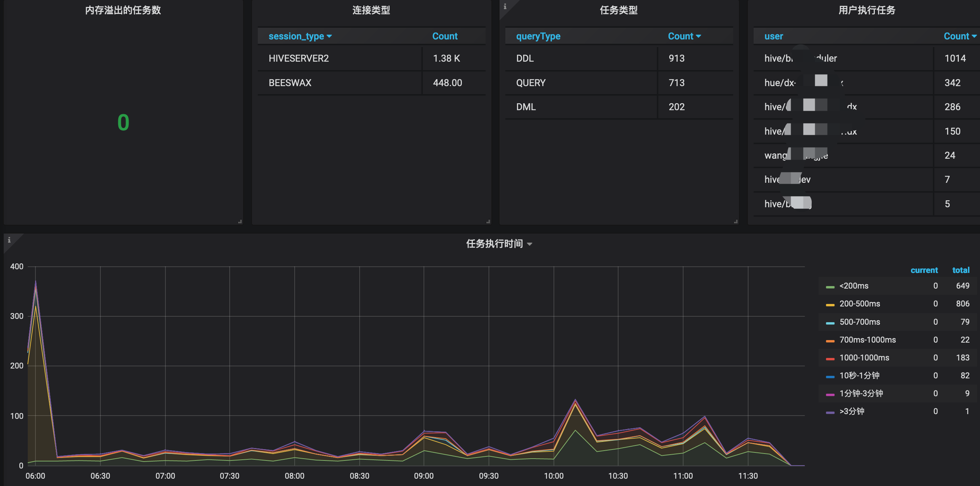Sort 连接类型 table by Count header
Viewport: 980px width, 486px height.
(x=445, y=36)
